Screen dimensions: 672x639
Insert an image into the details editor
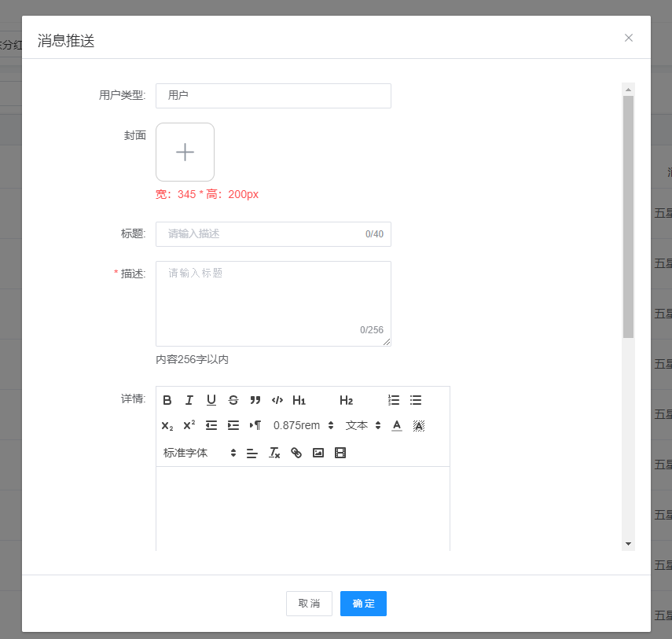pos(318,453)
